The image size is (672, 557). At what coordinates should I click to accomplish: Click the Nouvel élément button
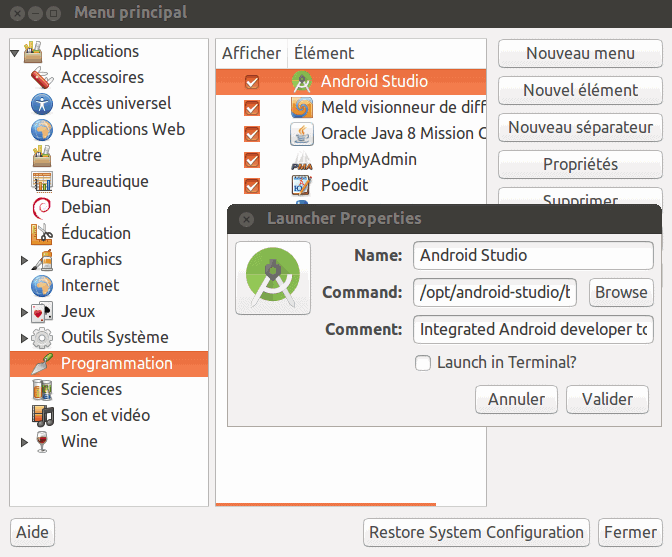(x=580, y=90)
